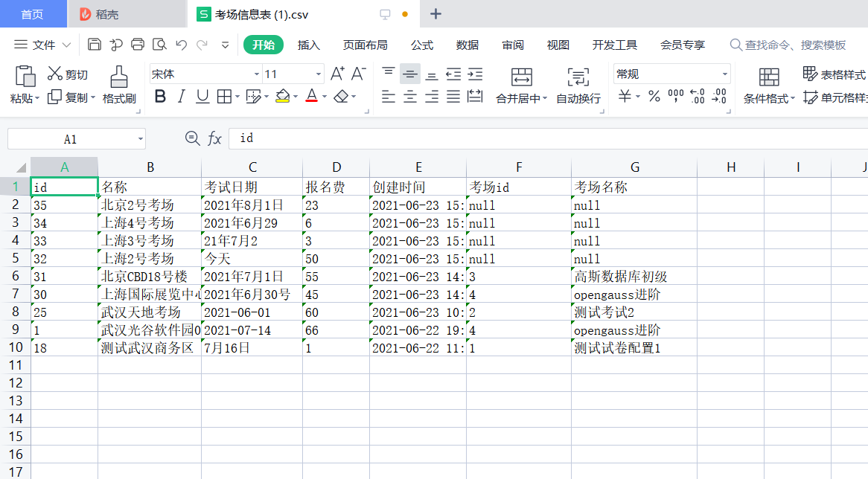Toggle Bold formatting
Image resolution: width=868 pixels, height=479 pixels.
point(160,96)
